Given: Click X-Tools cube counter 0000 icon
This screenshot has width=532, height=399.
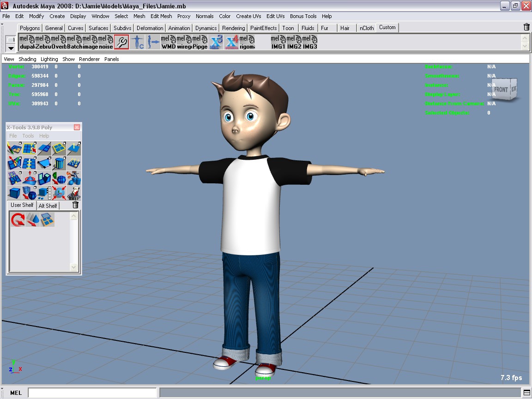Looking at the screenshot, I should tap(44, 193).
